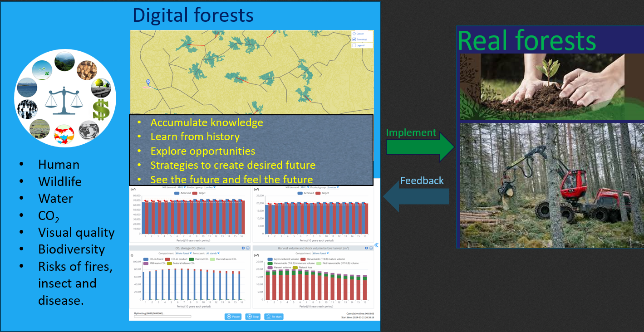Click the Optimizing progress bar
The image size is (644, 332).
click(x=162, y=317)
